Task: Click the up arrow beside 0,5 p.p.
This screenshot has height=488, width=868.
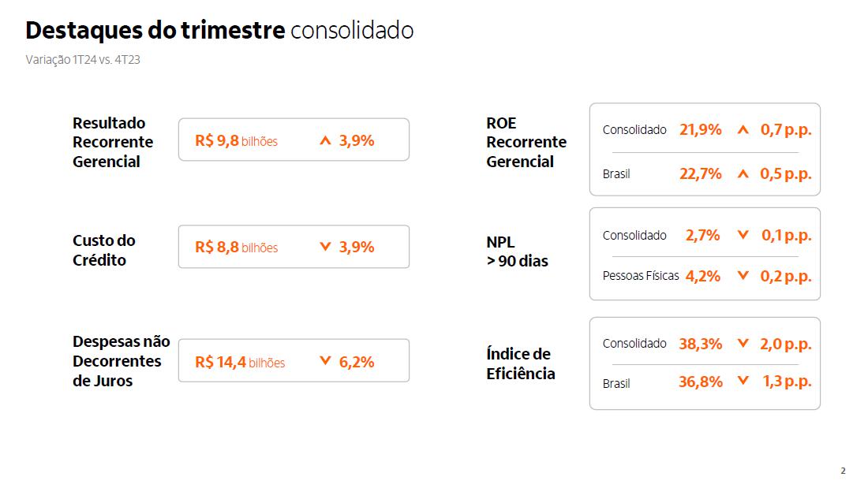Action: [x=742, y=173]
